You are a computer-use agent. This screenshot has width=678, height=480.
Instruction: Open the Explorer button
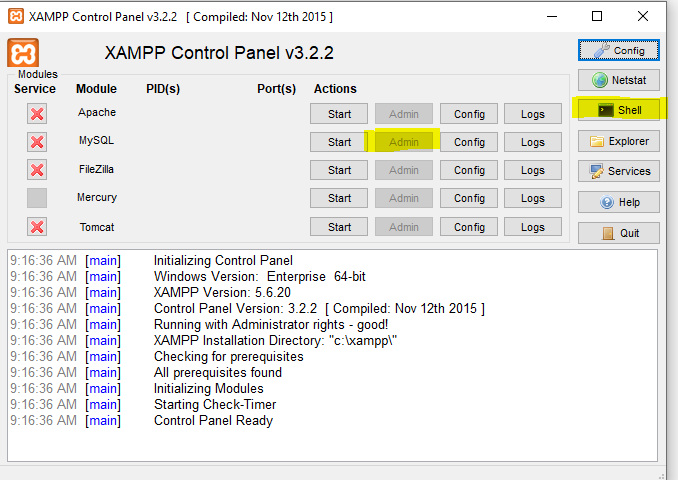[x=619, y=141]
